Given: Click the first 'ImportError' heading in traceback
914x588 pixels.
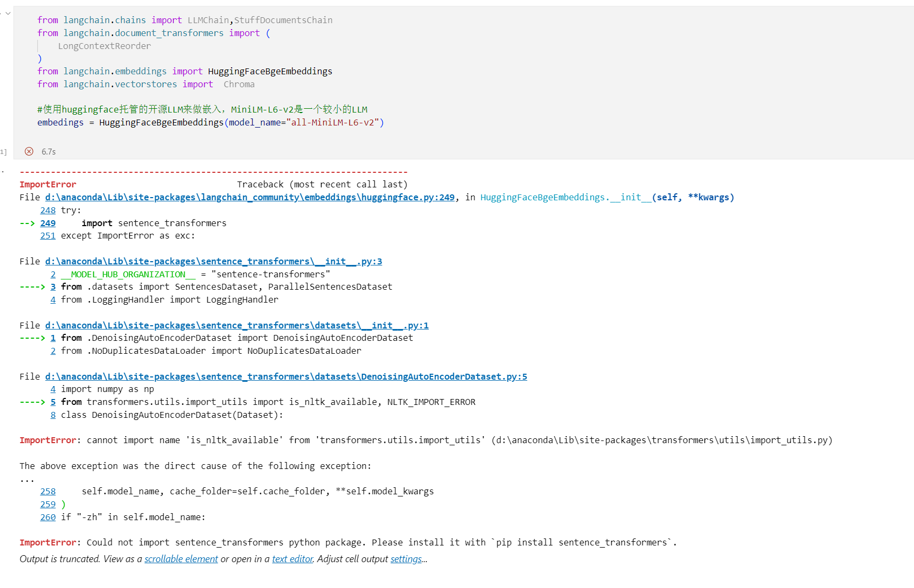Looking at the screenshot, I should click(48, 184).
